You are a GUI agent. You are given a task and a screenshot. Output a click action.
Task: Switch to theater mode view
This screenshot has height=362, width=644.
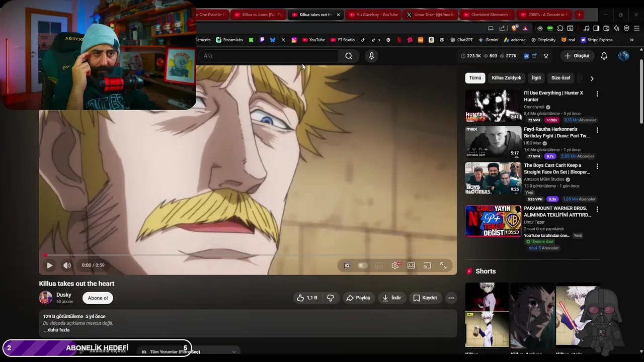(x=411, y=265)
